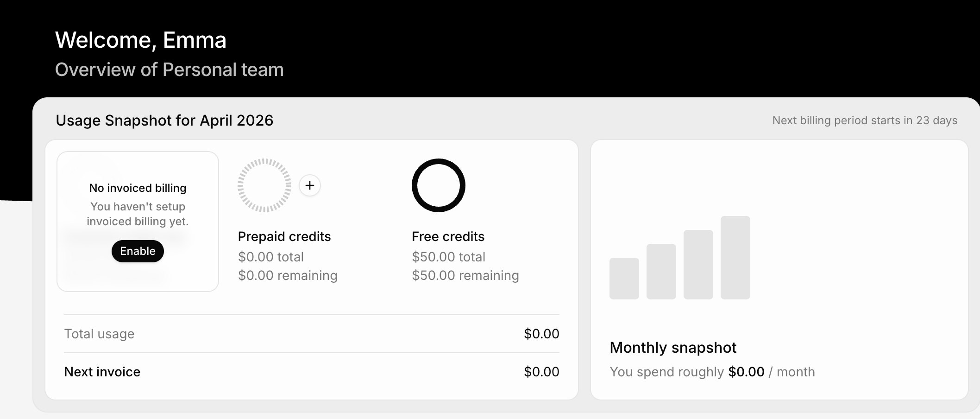This screenshot has height=419, width=980.
Task: Click the "Usage Snapshot for April 2026" heading
Action: [164, 121]
